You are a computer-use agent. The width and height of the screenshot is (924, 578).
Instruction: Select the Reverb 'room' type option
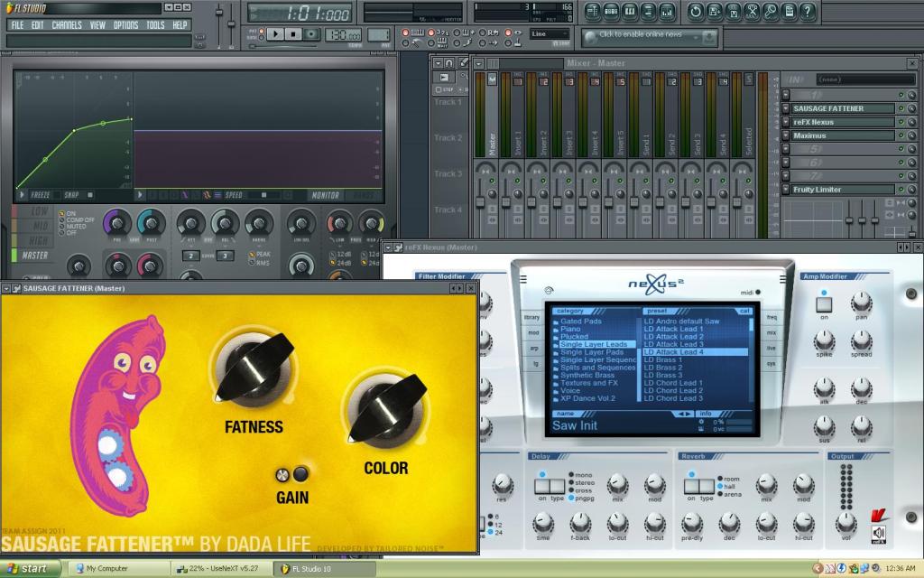(x=721, y=478)
